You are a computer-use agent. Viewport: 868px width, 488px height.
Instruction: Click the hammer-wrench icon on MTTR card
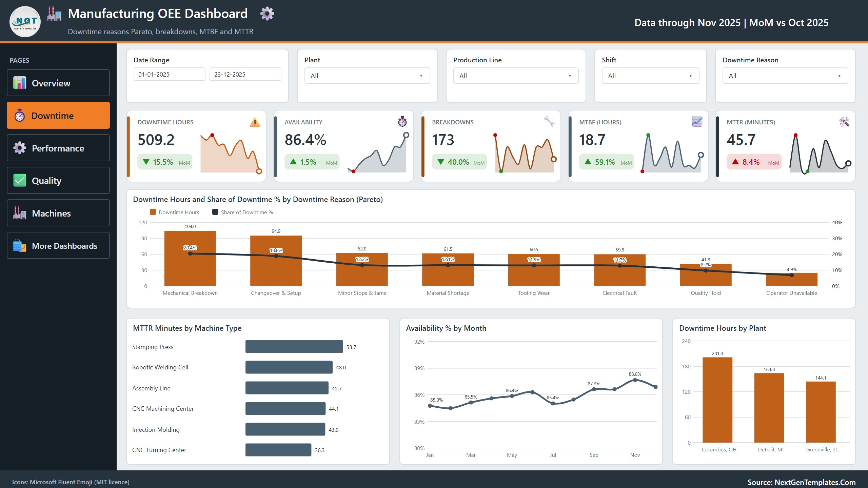844,121
